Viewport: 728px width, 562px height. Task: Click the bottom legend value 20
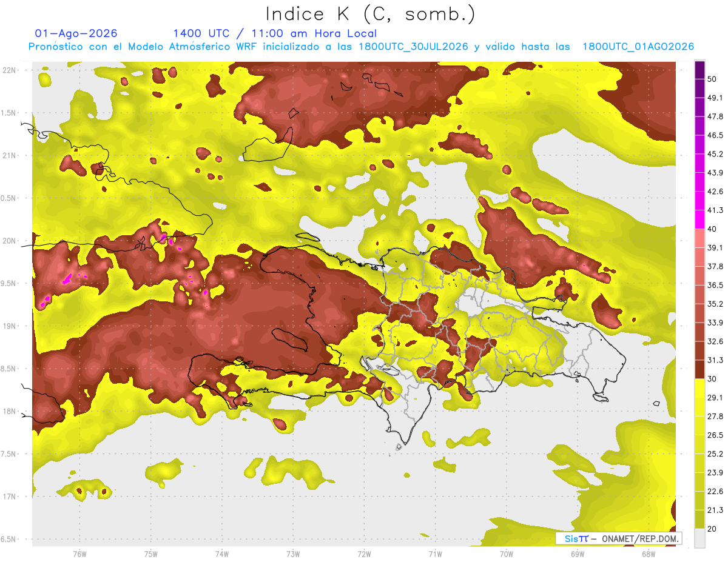click(x=712, y=529)
